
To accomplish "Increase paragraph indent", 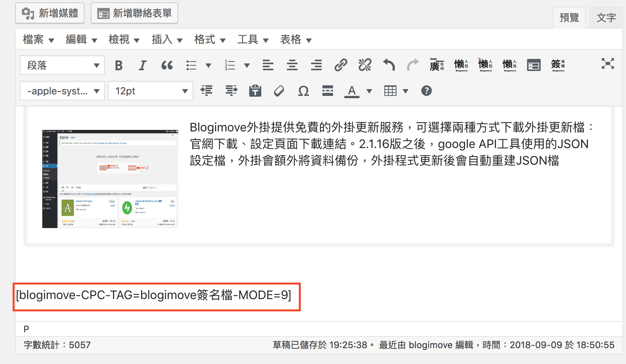I will (231, 91).
